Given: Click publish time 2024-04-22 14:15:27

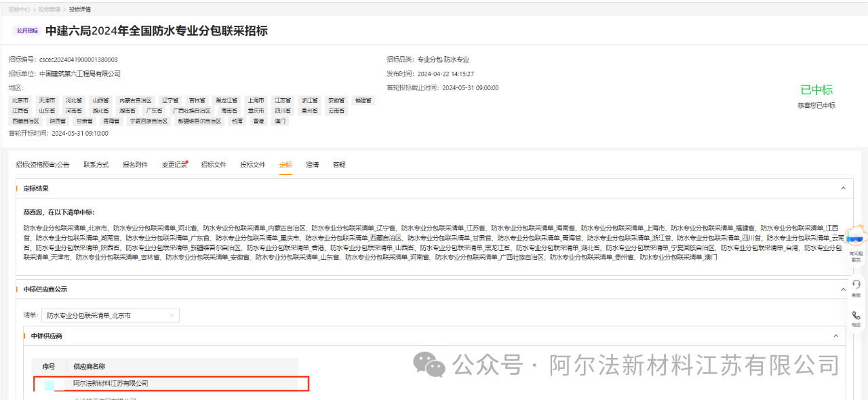Looking at the screenshot, I should point(446,73).
